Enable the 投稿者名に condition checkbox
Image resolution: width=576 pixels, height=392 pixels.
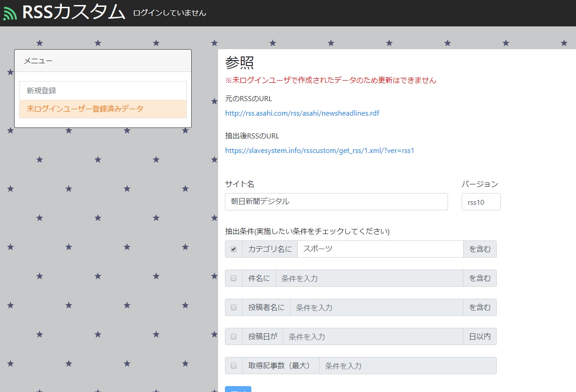pos(234,307)
